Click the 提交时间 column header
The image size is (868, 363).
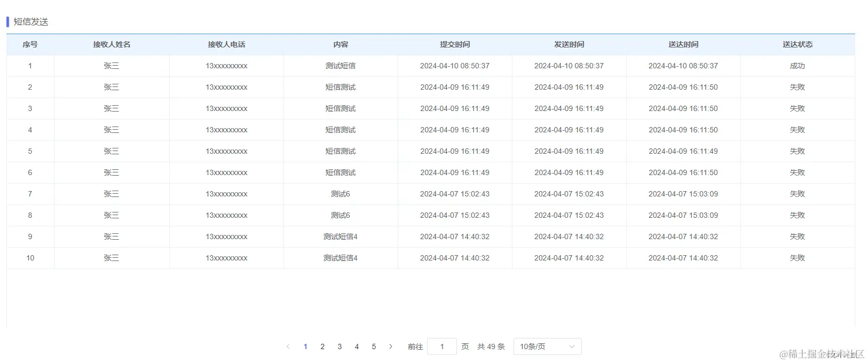(x=455, y=44)
